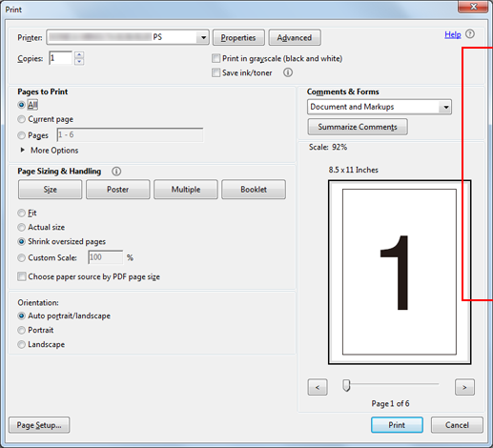The width and height of the screenshot is (493, 448).
Task: Click the page preview slider handle
Action: point(346,385)
